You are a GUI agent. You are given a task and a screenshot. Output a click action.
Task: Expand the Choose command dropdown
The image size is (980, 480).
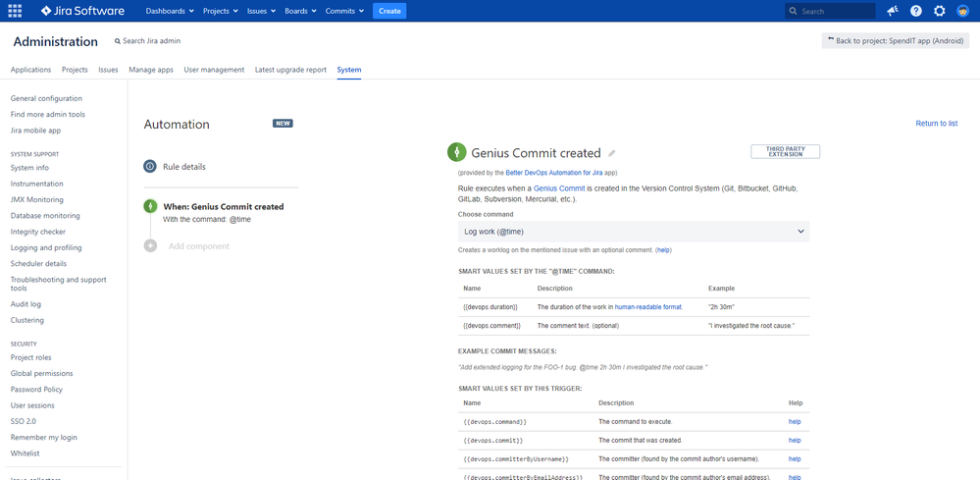pos(633,232)
